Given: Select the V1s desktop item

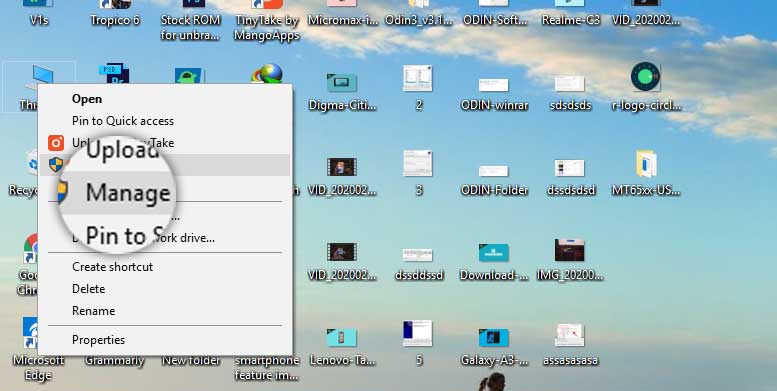Looking at the screenshot, I should 38,14.
